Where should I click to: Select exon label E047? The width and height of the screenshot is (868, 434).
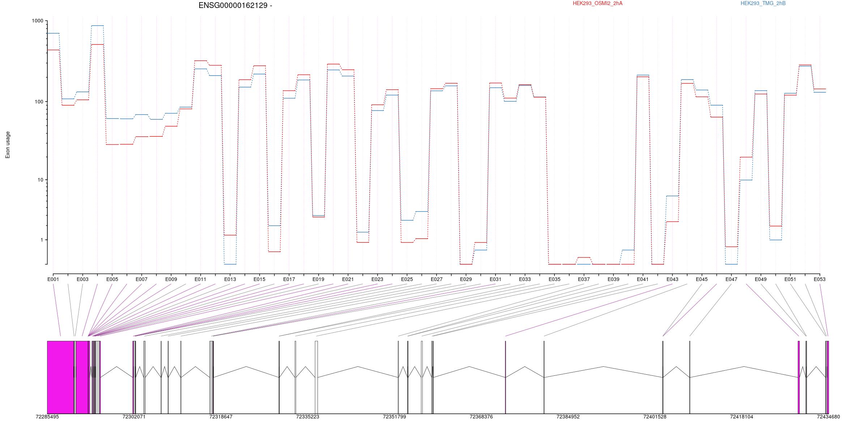click(x=731, y=279)
